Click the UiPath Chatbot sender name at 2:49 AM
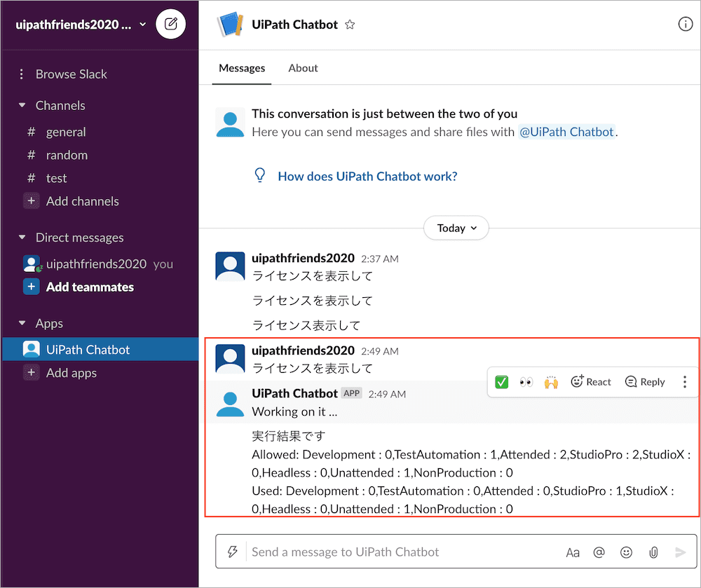This screenshot has width=701, height=588. pos(294,393)
